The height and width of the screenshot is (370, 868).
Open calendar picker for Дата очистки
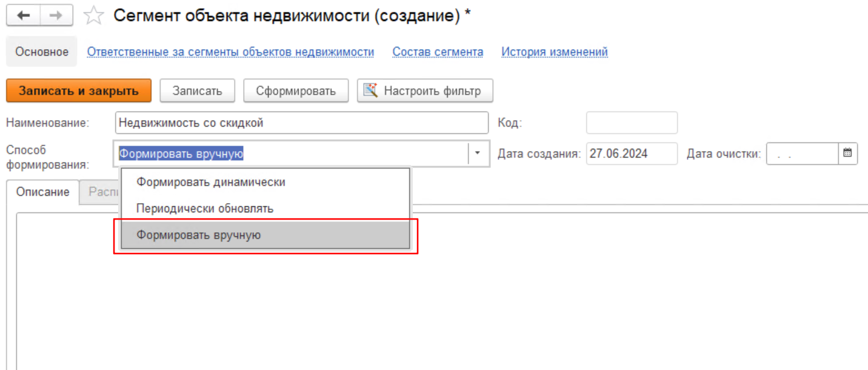(x=847, y=153)
